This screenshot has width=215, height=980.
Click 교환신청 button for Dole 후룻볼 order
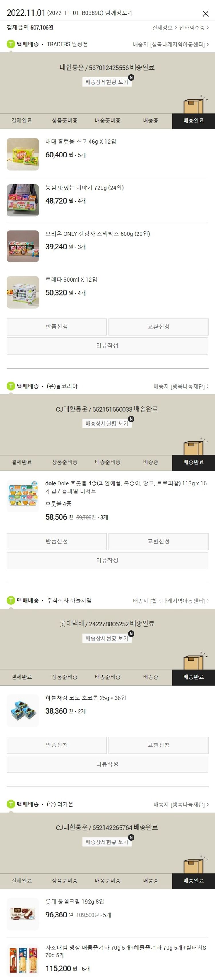click(158, 541)
